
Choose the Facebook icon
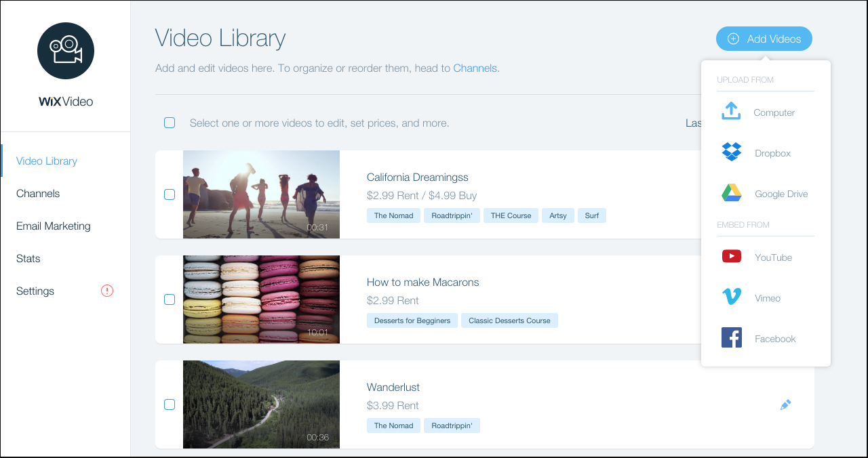point(731,338)
